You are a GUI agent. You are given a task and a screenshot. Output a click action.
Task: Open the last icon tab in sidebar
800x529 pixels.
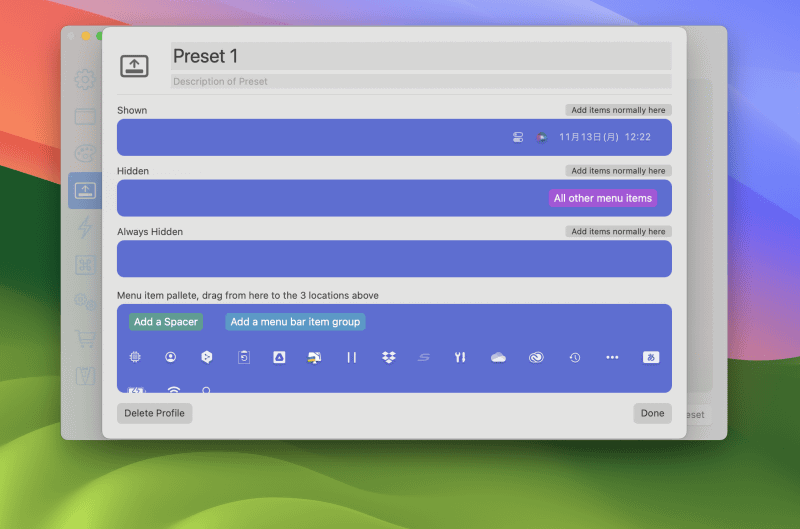85,376
